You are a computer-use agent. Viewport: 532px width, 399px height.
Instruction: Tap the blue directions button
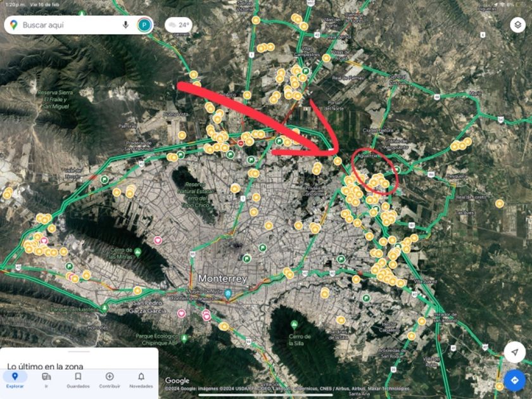(x=515, y=381)
